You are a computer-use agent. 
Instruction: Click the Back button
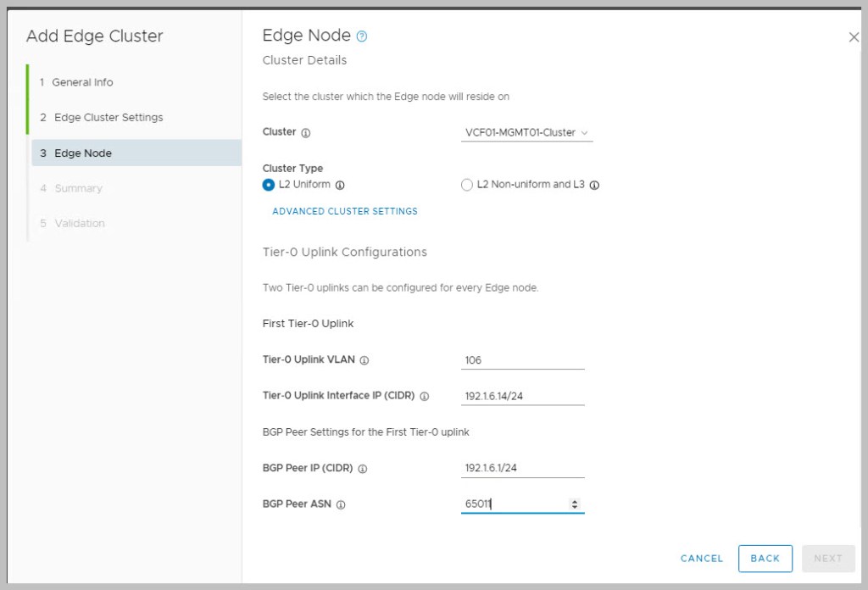pyautogui.click(x=765, y=559)
